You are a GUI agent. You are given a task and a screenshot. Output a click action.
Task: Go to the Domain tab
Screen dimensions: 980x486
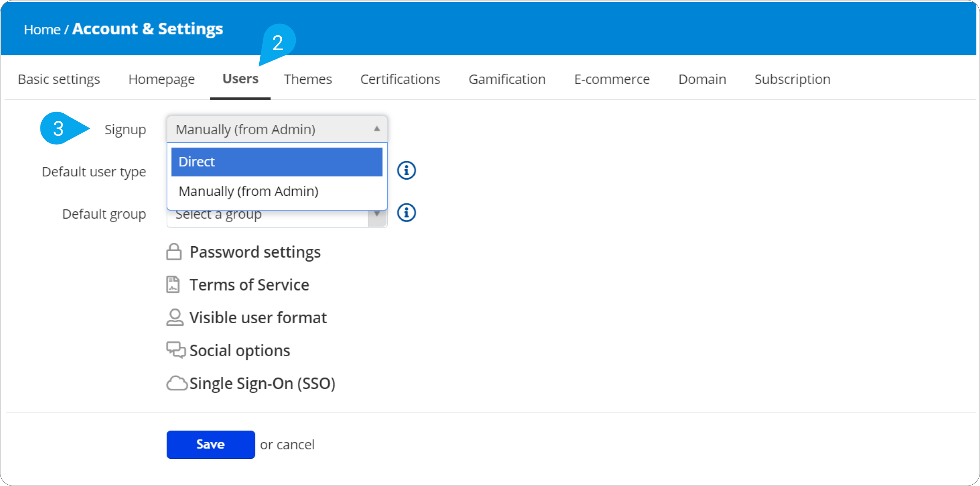[x=702, y=79]
